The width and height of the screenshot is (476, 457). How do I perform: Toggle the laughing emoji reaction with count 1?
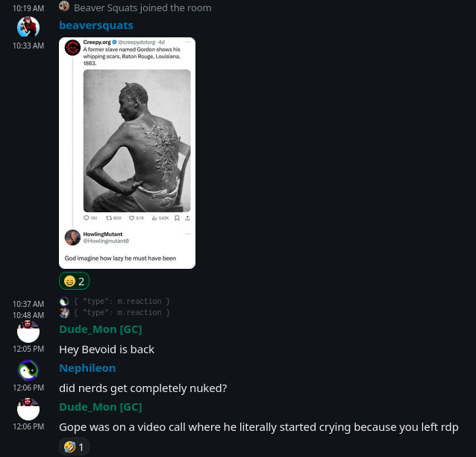click(74, 447)
